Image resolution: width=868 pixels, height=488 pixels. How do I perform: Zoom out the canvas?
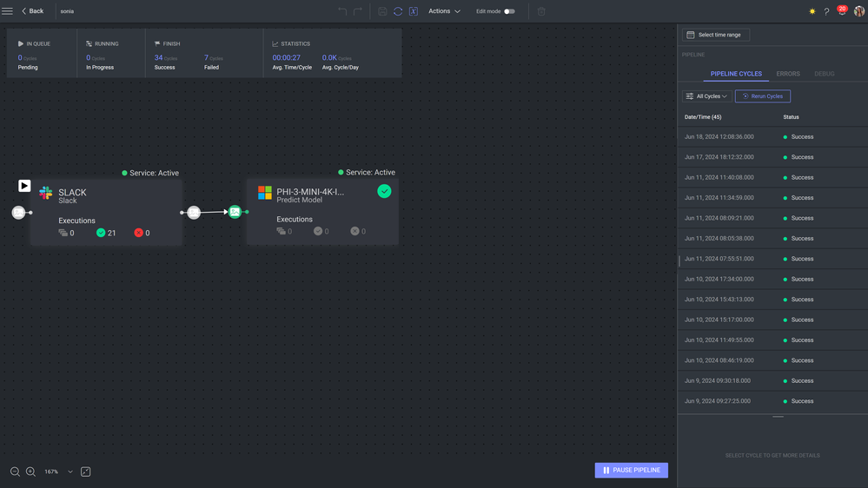15,472
